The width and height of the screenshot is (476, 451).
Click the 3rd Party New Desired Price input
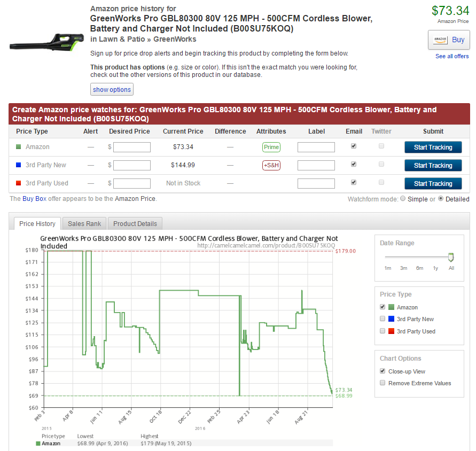coord(132,166)
